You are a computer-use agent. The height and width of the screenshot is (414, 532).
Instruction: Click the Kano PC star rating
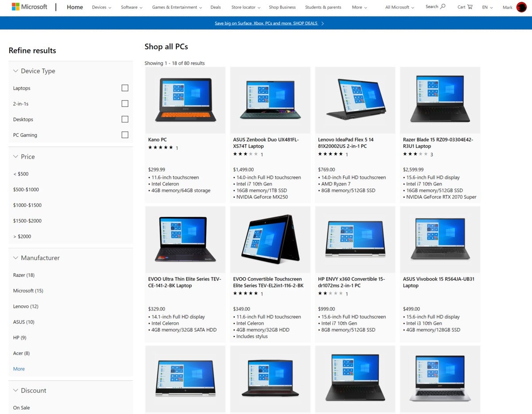[160, 147]
